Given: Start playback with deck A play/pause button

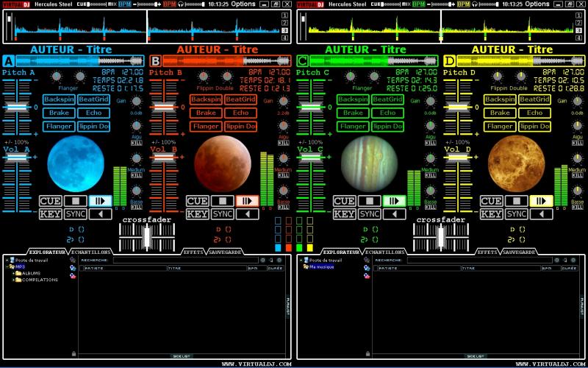Looking at the screenshot, I should 100,201.
